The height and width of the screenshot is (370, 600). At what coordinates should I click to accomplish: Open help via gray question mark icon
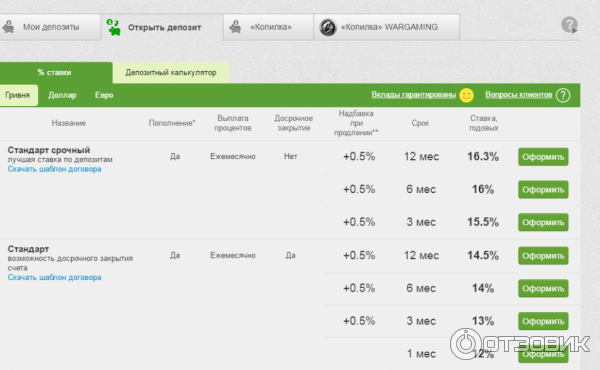coord(569,25)
